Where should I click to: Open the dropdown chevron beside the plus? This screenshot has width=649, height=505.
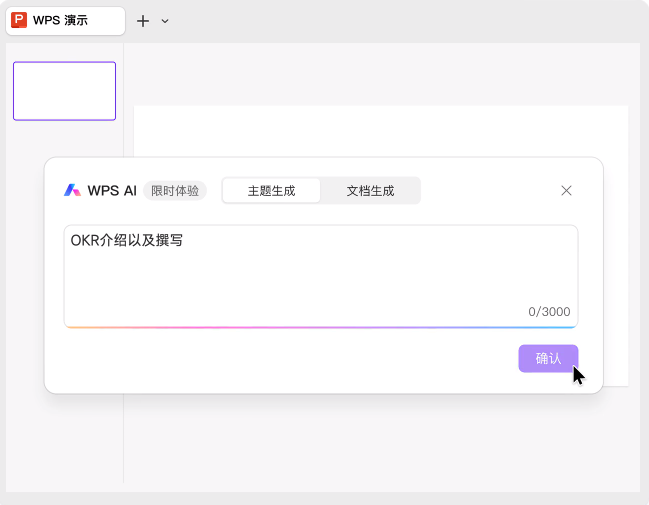pos(165,21)
